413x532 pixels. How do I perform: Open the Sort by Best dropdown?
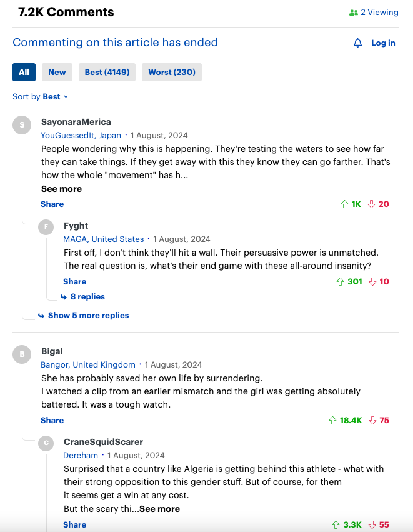(x=41, y=97)
